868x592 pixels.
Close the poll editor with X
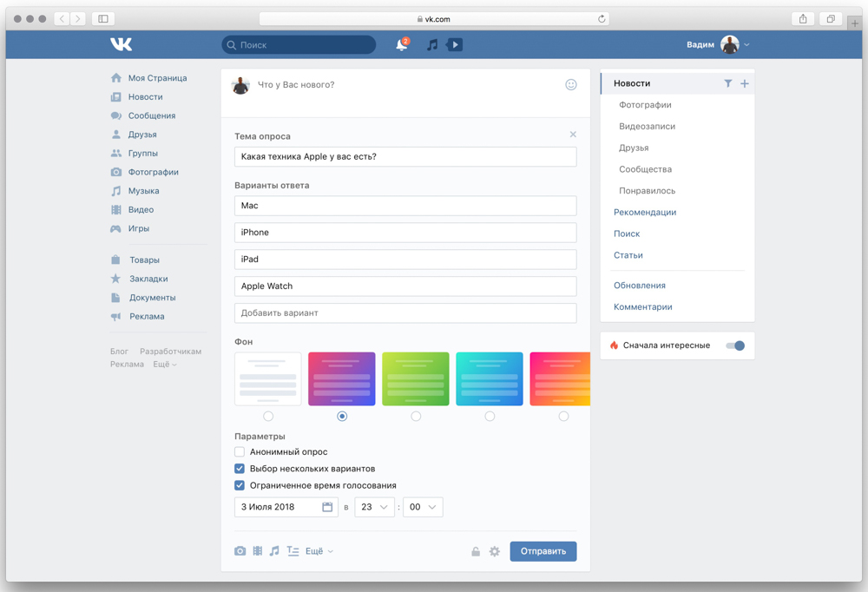[573, 135]
